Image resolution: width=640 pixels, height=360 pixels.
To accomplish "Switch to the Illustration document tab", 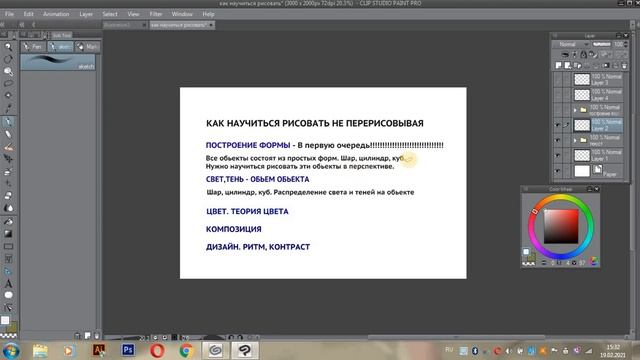I will (x=124, y=25).
